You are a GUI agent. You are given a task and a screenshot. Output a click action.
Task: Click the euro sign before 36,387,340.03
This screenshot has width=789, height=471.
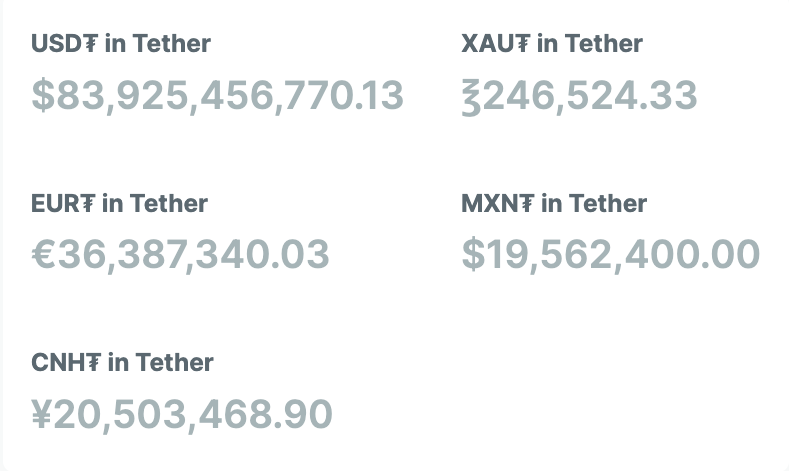(44, 255)
